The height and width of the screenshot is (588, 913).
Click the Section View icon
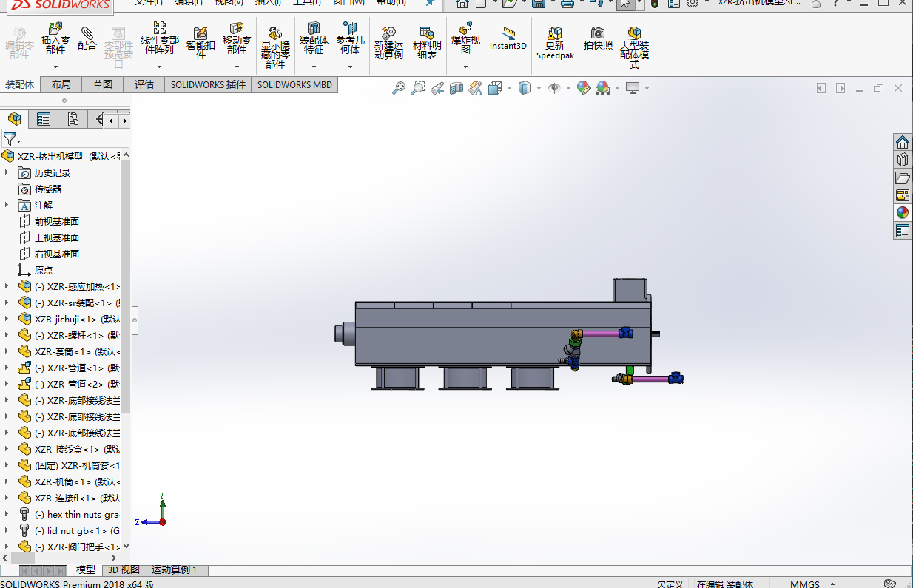point(457,89)
